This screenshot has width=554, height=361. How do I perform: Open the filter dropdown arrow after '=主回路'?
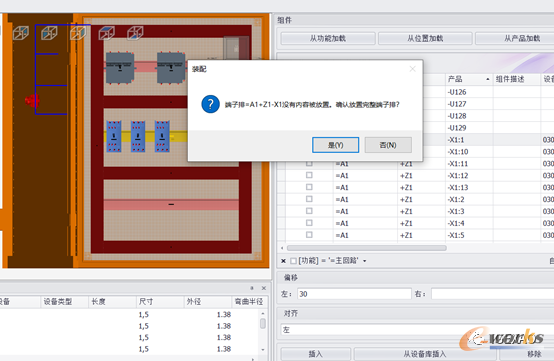(x=365, y=261)
